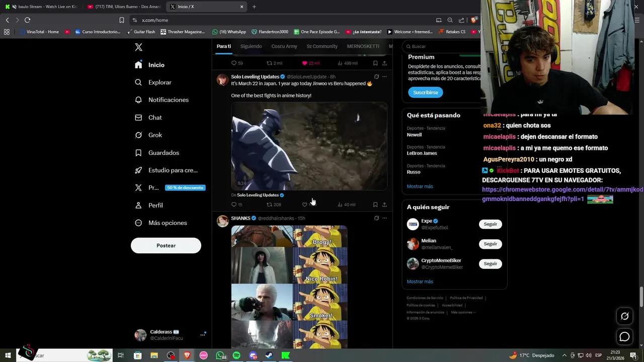Open Solo Leveling Updates post options menu
The image size is (644, 362).
pos(384,77)
